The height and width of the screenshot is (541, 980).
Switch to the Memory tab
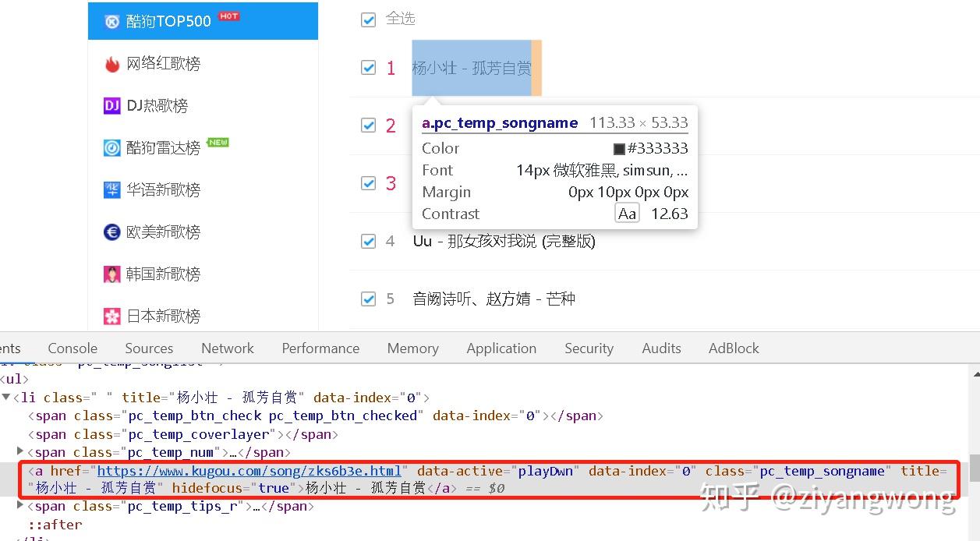point(412,348)
